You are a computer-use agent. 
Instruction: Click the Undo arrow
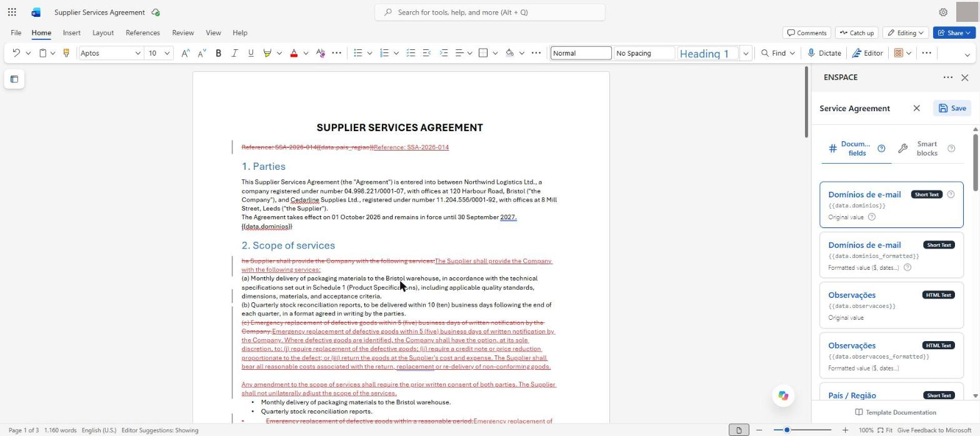(x=16, y=53)
